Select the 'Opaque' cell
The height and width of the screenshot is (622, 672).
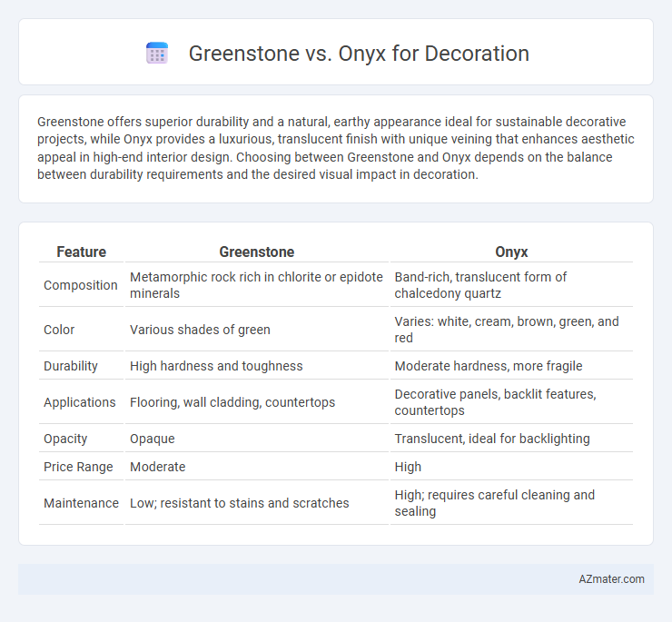[x=257, y=439]
